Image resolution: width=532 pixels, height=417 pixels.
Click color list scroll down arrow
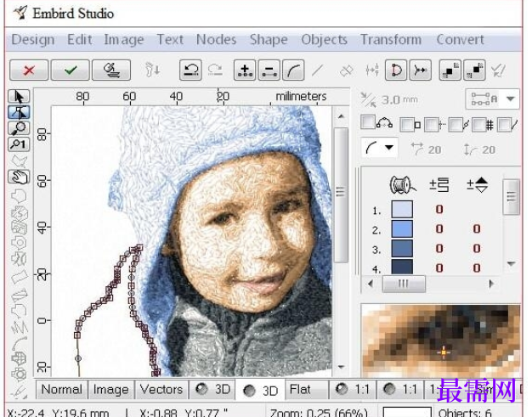(x=512, y=263)
